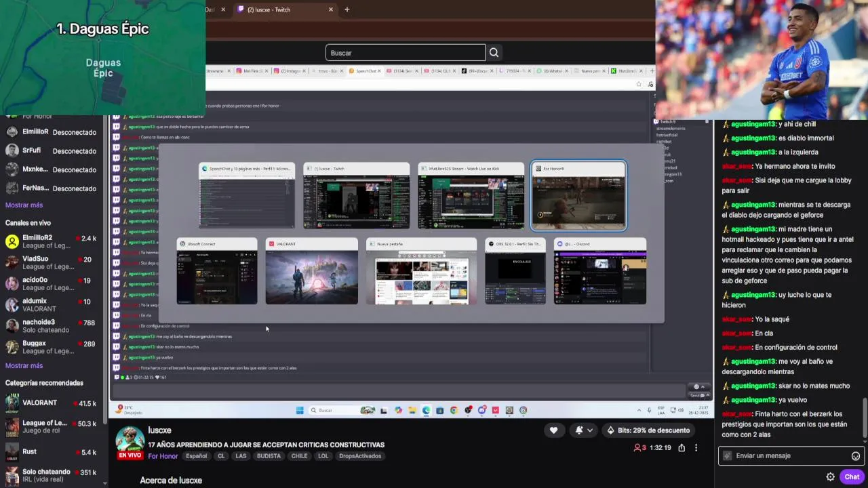This screenshot has height=488, width=868.
Task: Click Buggax channel avatar
Action: [12, 347]
